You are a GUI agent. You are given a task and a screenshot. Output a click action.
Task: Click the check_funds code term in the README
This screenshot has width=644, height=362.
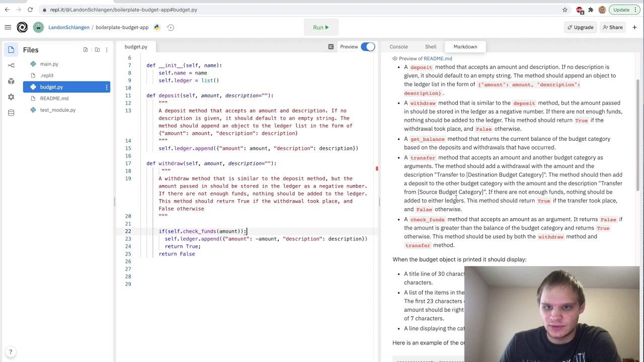pyautogui.click(x=427, y=220)
